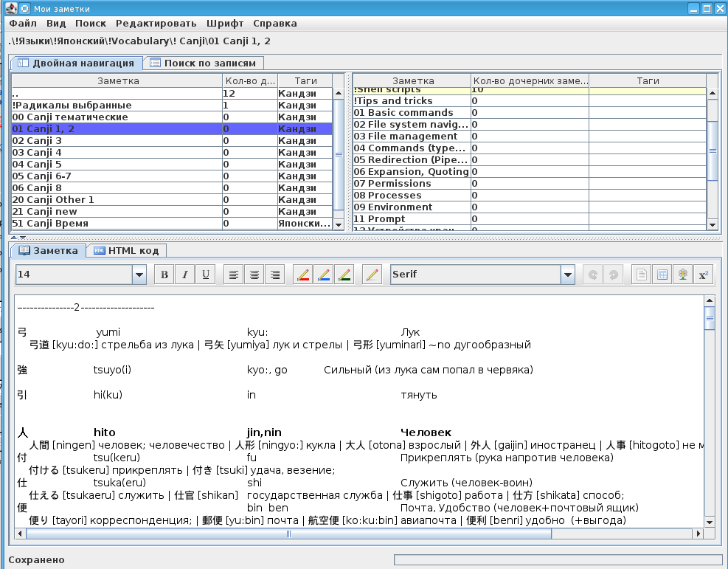This screenshot has width=728, height=569.
Task: Align text to the right
Action: [x=275, y=275]
